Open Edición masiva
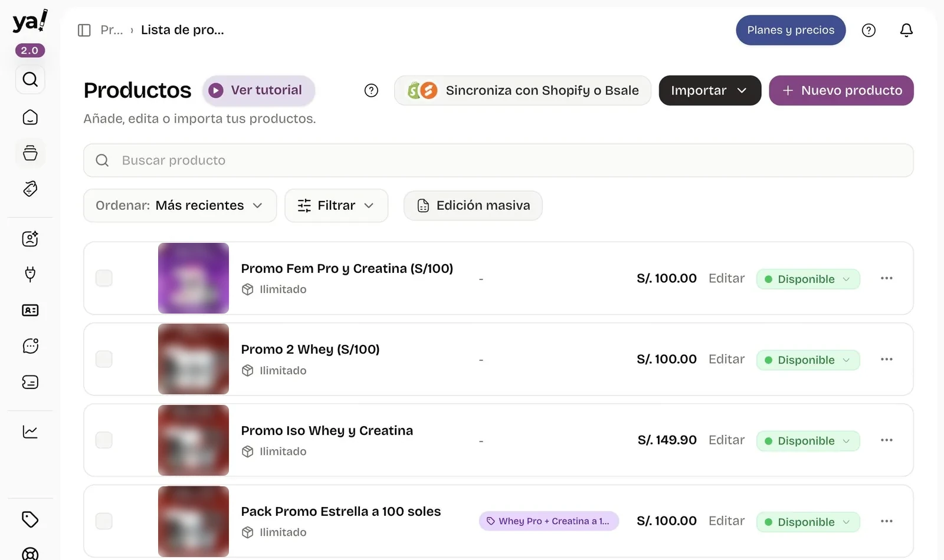The width and height of the screenshot is (944, 560). [473, 206]
